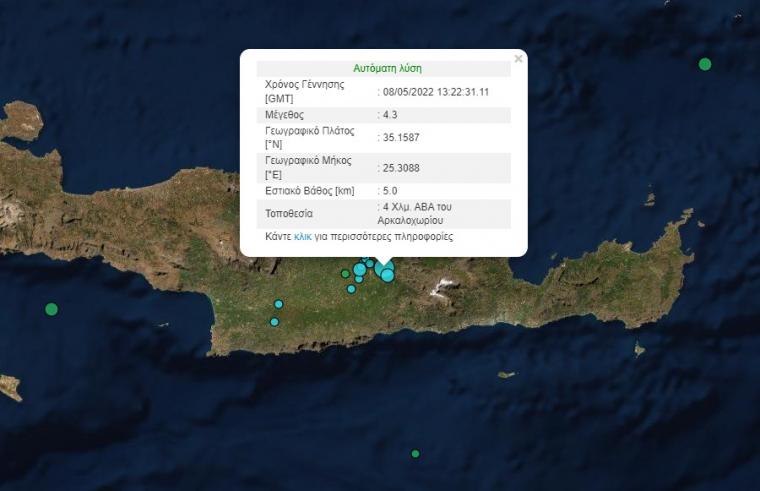
Task: Select the small green marker south of Crete
Action: tap(415, 453)
